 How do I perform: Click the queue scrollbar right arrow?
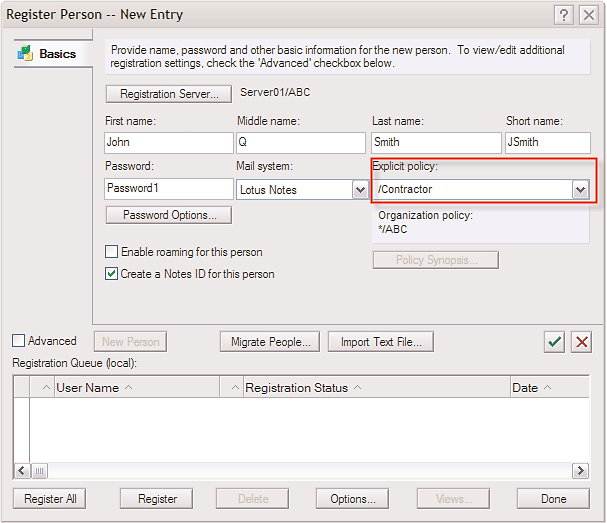point(580,471)
